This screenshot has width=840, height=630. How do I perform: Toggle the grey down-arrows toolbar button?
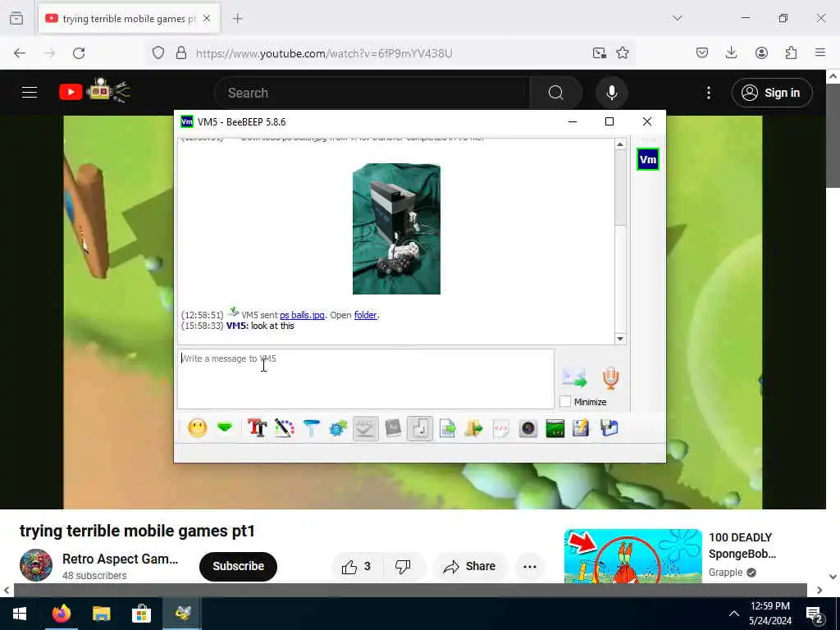pos(365,428)
